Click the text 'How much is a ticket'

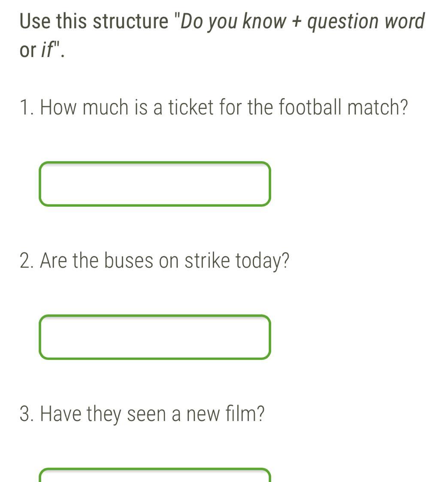coord(127,107)
